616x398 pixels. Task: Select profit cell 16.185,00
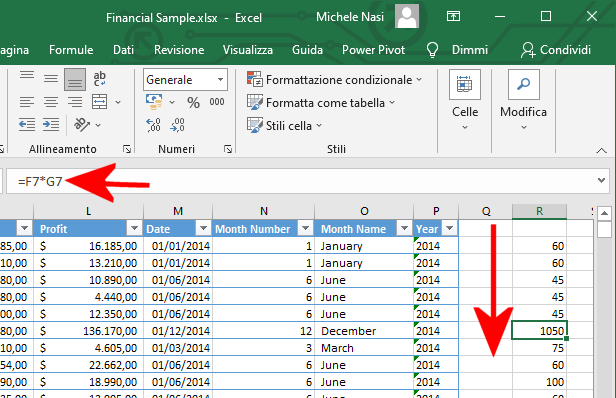point(88,246)
